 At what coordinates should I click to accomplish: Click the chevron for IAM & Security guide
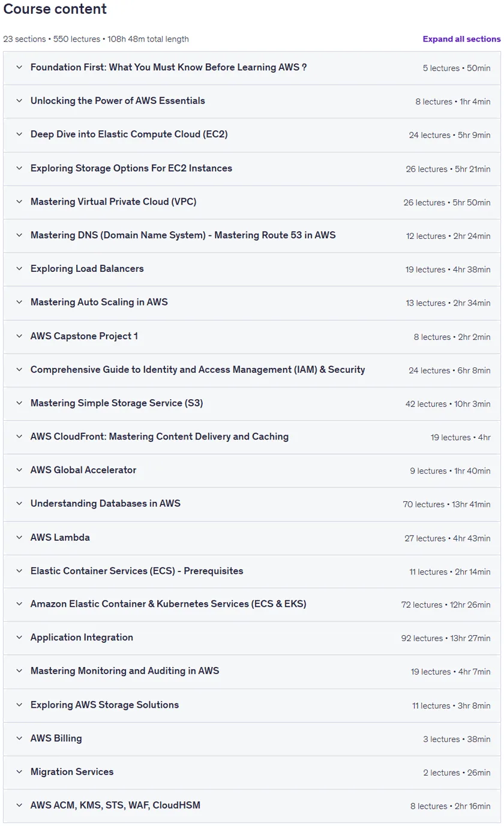coord(19,370)
